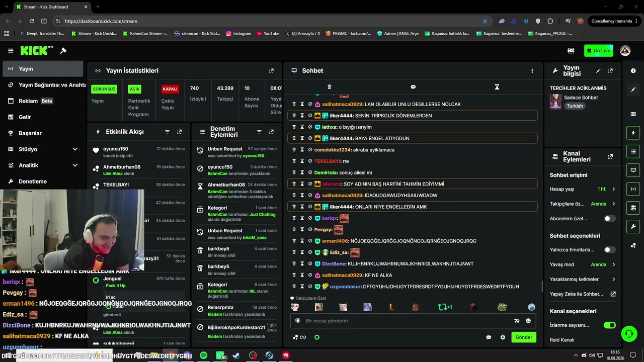Open the Sohbet three-dot options menu
Image resolution: width=644 pixels, height=362 pixels.
coord(532,71)
